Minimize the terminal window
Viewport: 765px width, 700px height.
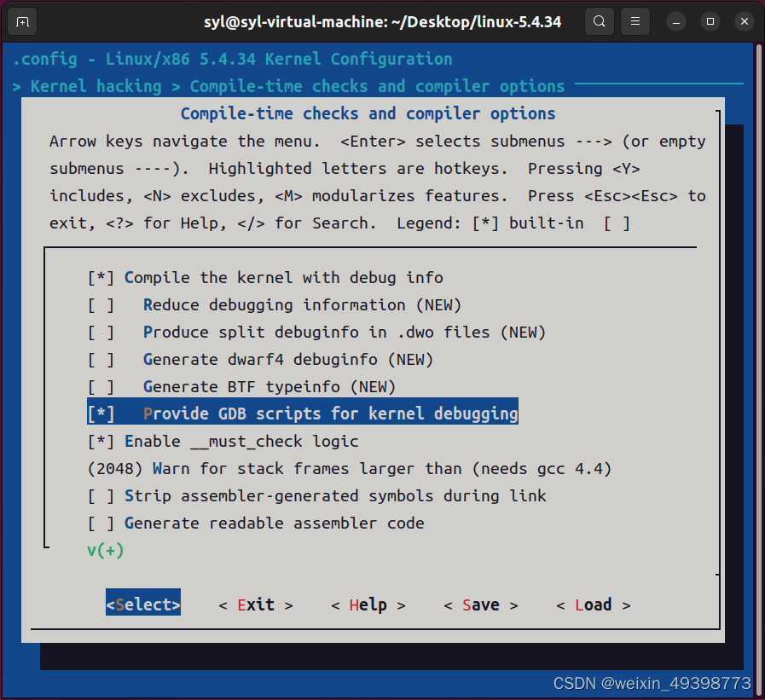tap(676, 22)
